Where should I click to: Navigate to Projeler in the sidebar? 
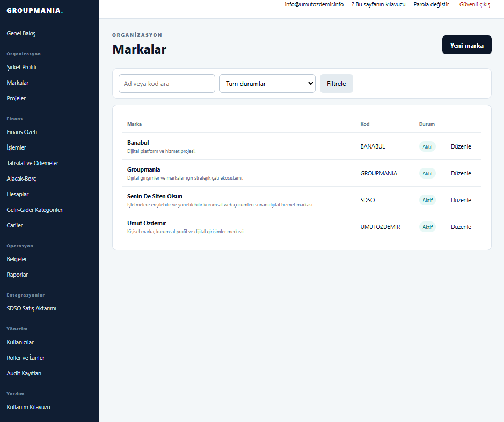pyautogui.click(x=16, y=98)
